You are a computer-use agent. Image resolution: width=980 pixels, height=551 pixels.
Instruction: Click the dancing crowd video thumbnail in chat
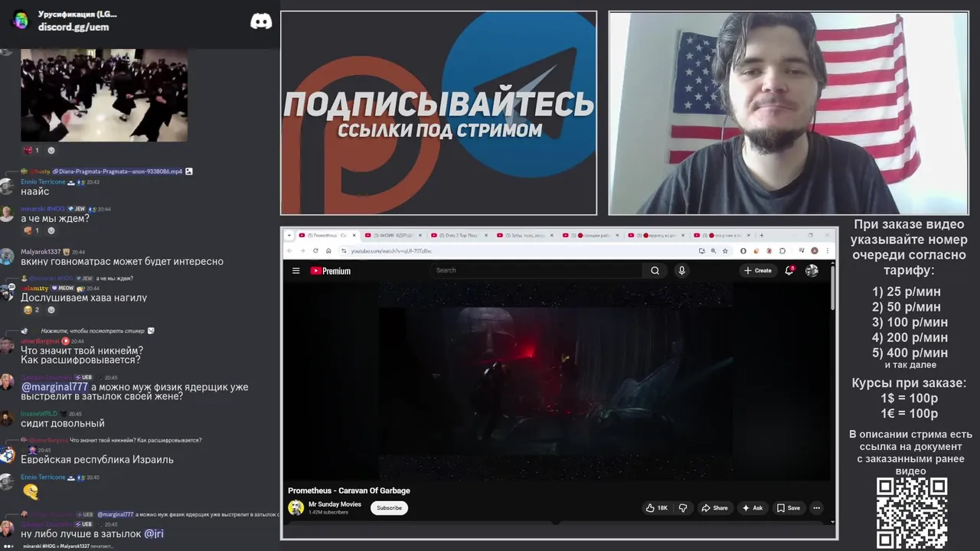pos(104,95)
